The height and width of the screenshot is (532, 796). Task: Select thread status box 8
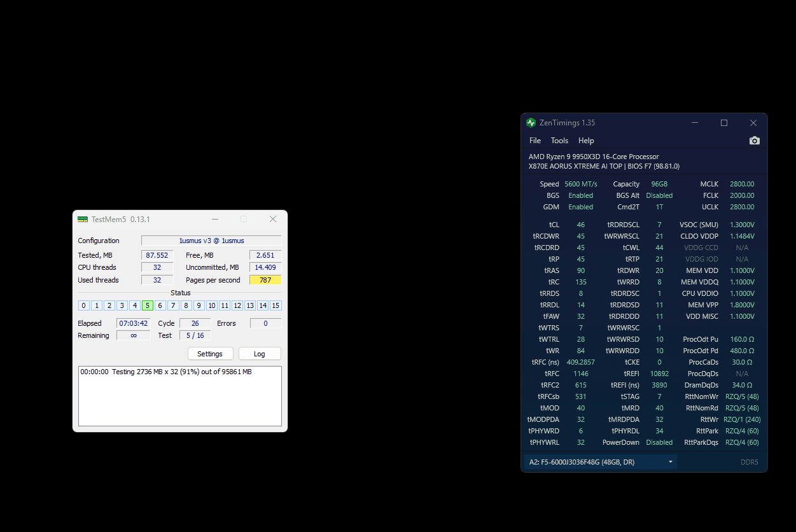[x=186, y=305]
